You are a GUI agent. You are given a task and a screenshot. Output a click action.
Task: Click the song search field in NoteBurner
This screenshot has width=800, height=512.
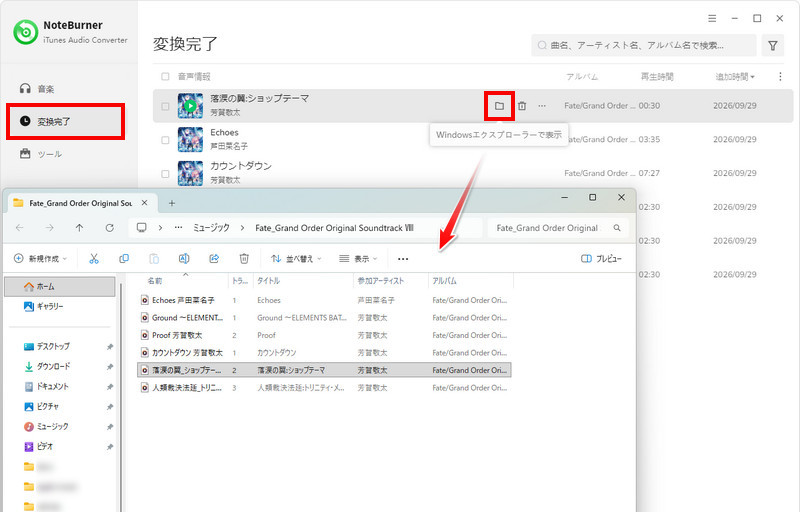[644, 45]
